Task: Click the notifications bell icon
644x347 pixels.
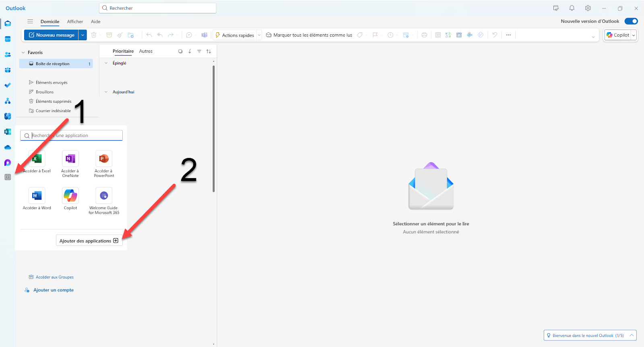Action: pyautogui.click(x=572, y=8)
